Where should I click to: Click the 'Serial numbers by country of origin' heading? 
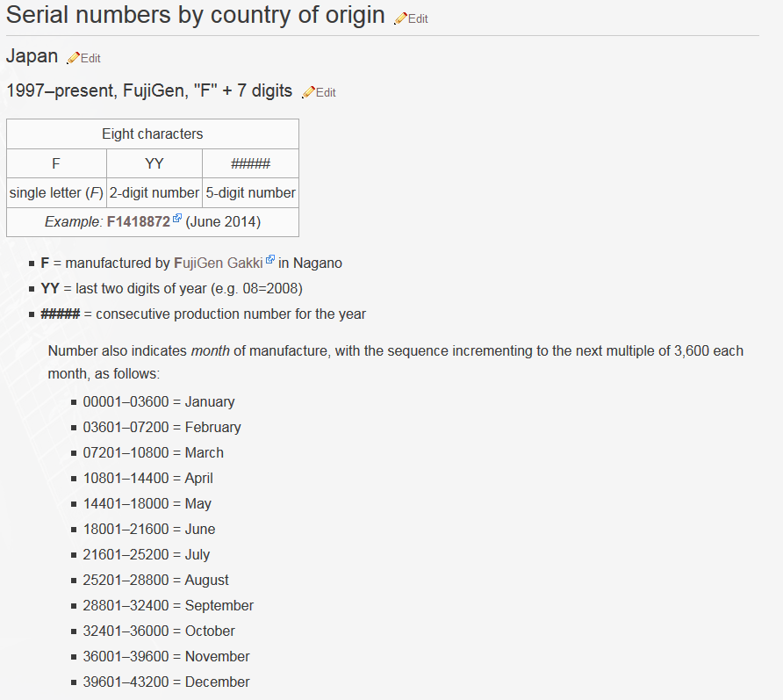tap(195, 15)
